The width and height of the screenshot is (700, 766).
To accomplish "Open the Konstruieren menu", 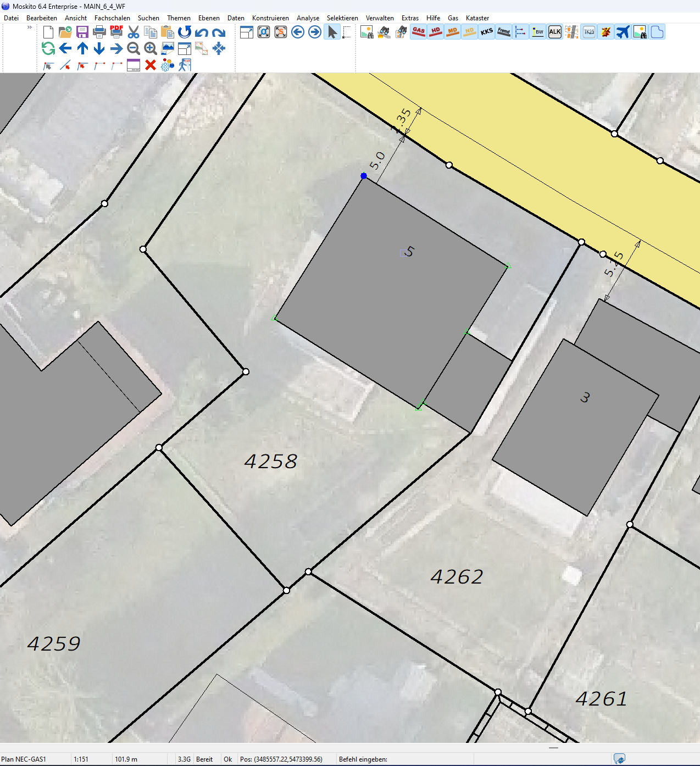I will point(270,18).
